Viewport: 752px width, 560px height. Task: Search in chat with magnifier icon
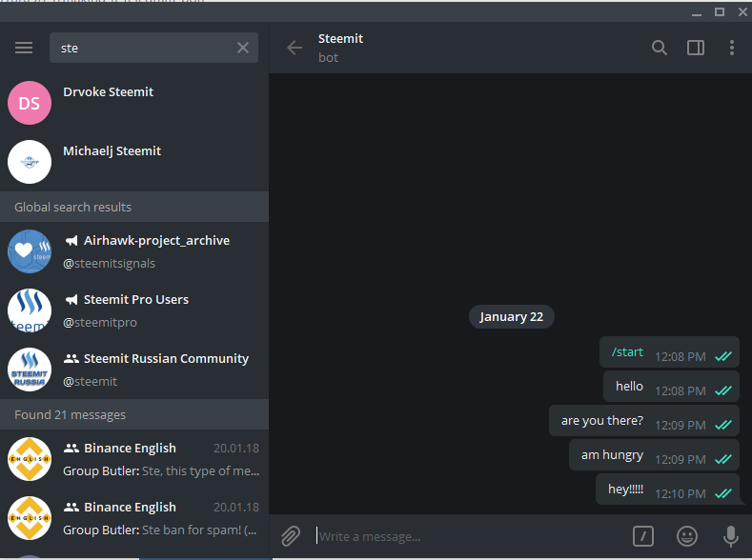[x=660, y=48]
